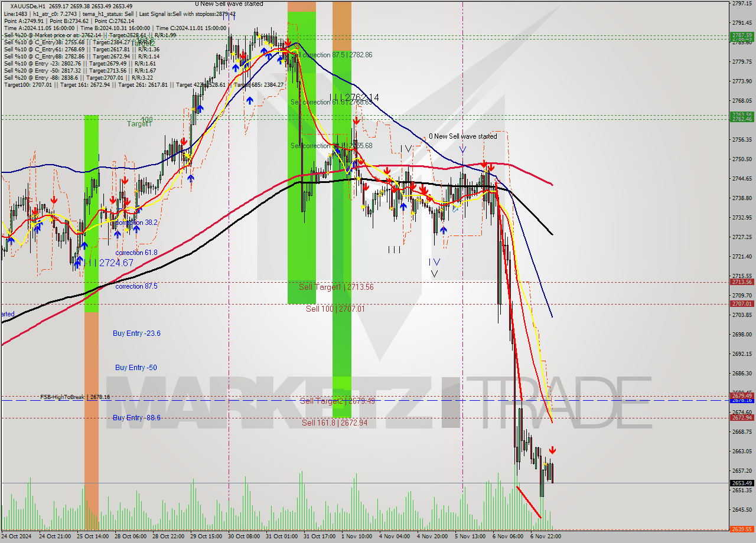Select the blue 'correction 87.5' label
Viewport: 756px width, 543px height.
click(x=136, y=286)
